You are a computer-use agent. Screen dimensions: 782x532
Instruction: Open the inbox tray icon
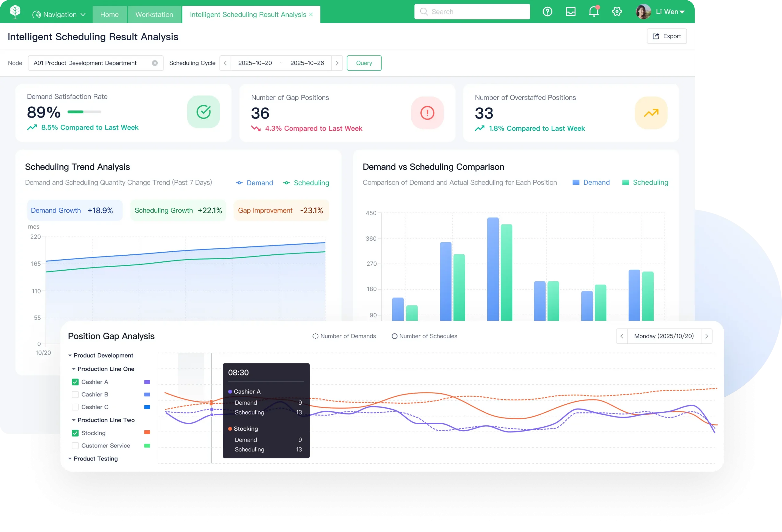tap(571, 11)
